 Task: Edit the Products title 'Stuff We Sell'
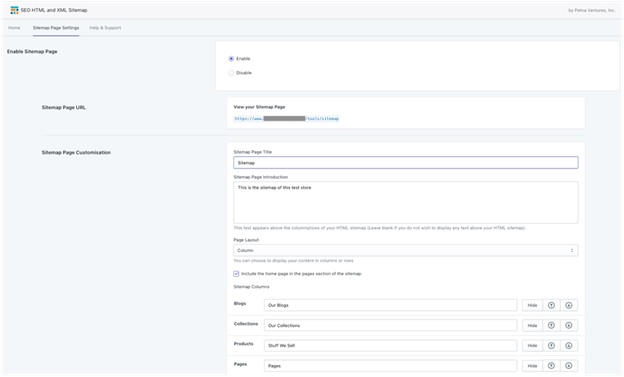click(x=390, y=346)
